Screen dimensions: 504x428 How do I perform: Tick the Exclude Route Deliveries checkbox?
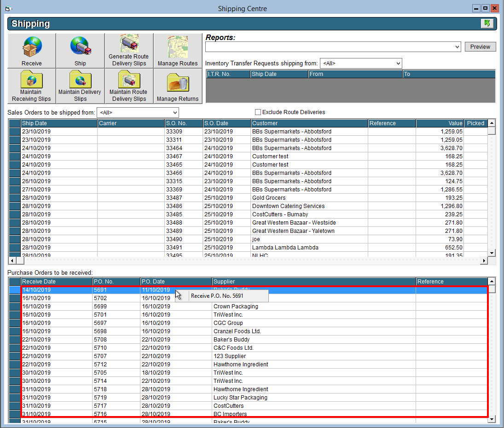point(258,112)
